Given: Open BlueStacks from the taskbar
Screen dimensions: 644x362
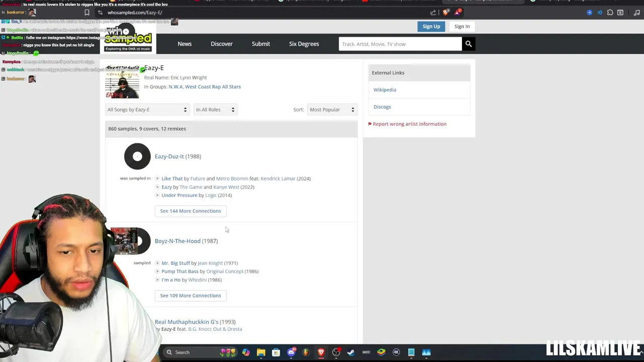Looking at the screenshot, I should pos(381,352).
